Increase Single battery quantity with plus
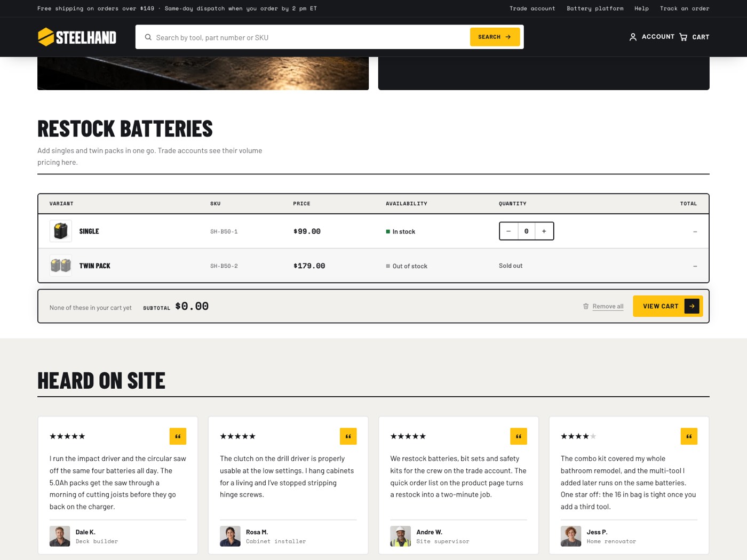This screenshot has width=747, height=560. click(544, 231)
